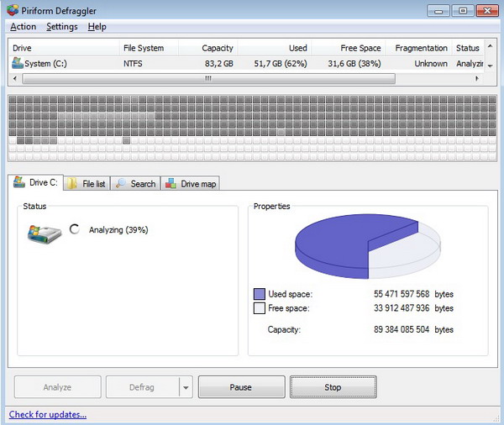This screenshot has height=425, width=504.
Task: Sort by the Status column header
Action: click(x=468, y=48)
